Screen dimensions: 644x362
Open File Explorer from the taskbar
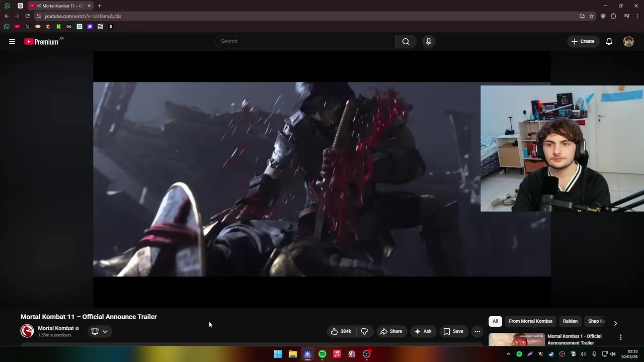point(292,354)
